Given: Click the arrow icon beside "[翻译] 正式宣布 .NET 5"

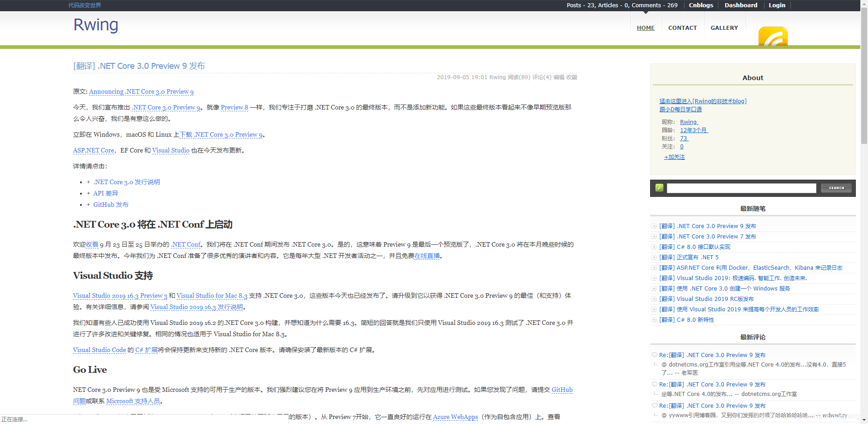Looking at the screenshot, I should (653, 257).
